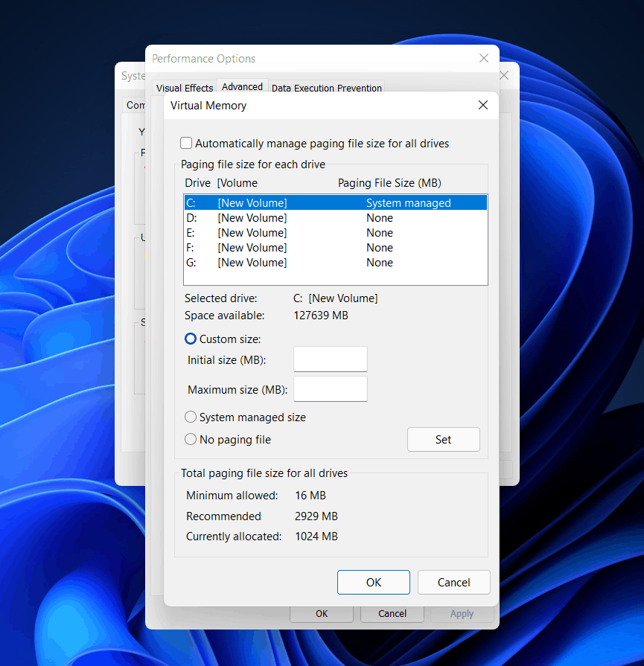Click the Maximum size (MB) field
Viewport: 644px width, 666px height.
pos(331,389)
